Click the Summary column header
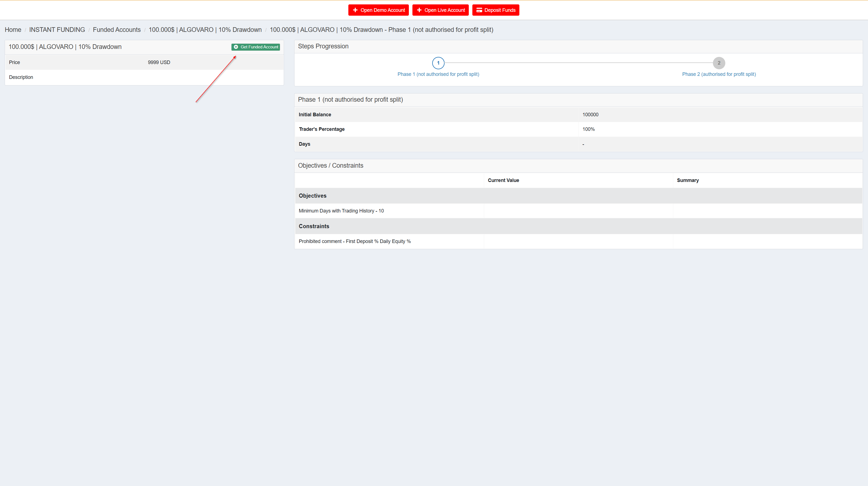 click(x=688, y=180)
